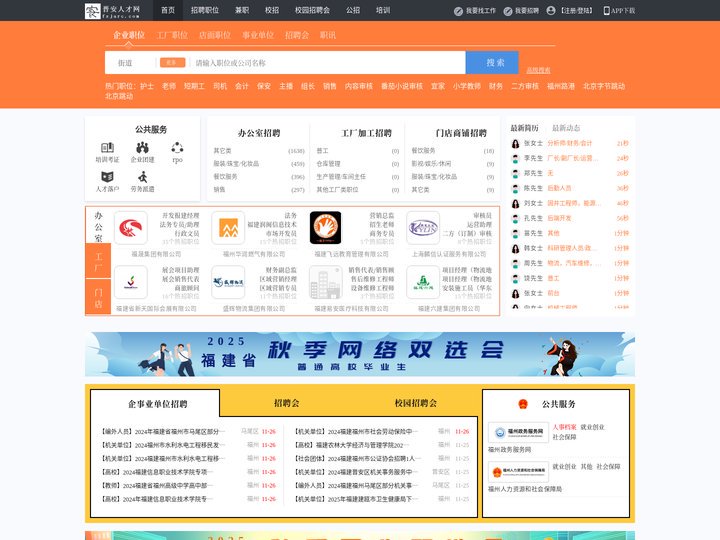Click the national emblem icon beside 公共服务
720x540 pixels.
pos(523,404)
